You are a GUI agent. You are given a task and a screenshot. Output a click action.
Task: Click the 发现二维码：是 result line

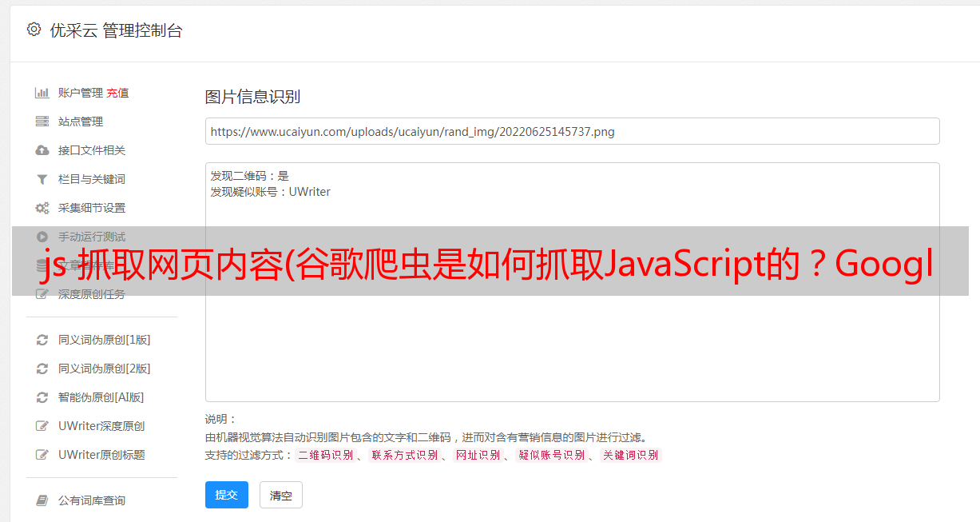click(x=250, y=176)
